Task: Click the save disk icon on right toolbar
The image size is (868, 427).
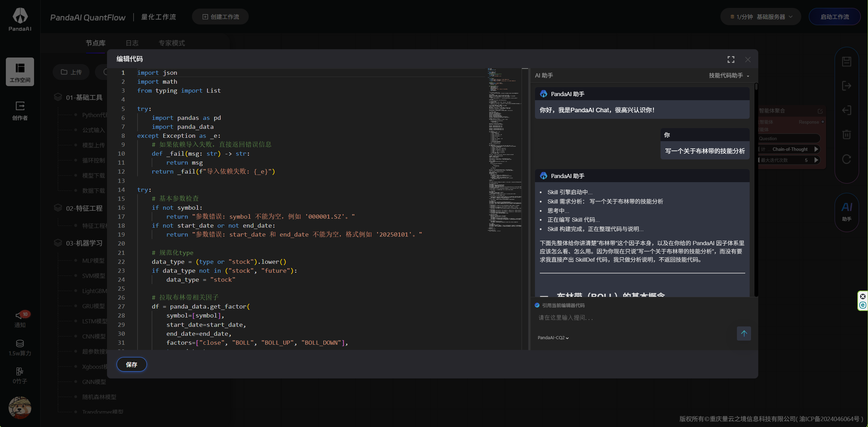Action: point(846,62)
